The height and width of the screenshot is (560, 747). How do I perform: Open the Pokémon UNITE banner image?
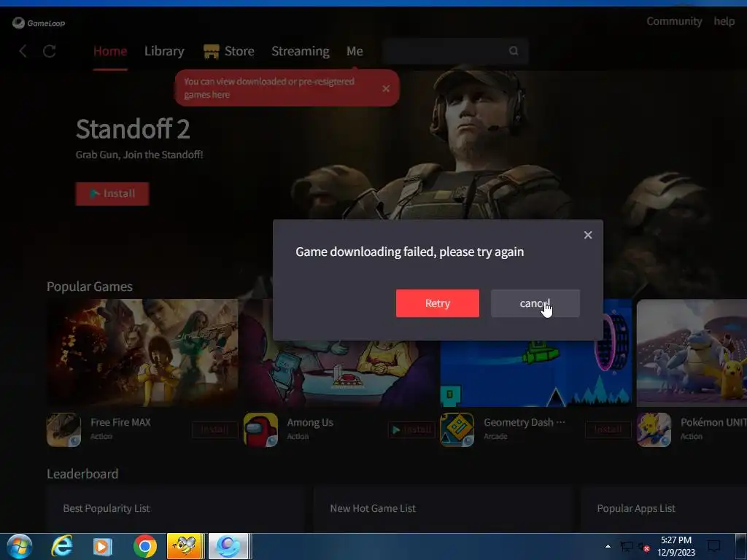692,353
